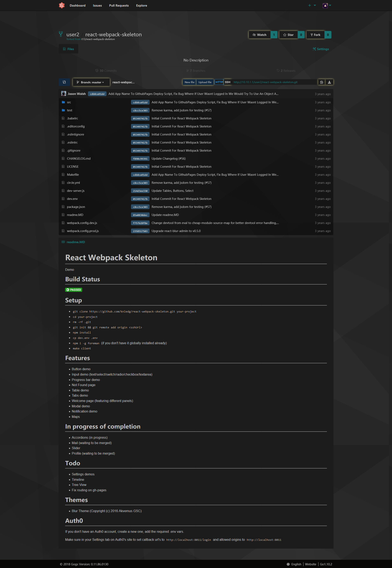
Task: Open the plus create-new dropdown
Action: [x=312, y=5]
